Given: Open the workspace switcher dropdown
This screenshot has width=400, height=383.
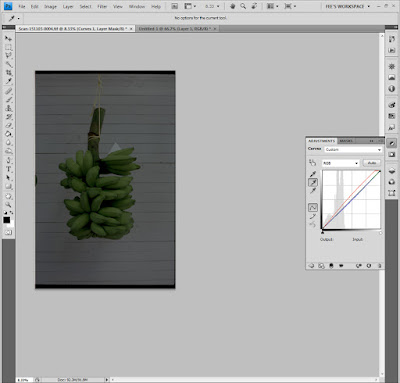Looking at the screenshot, I should click(347, 6).
